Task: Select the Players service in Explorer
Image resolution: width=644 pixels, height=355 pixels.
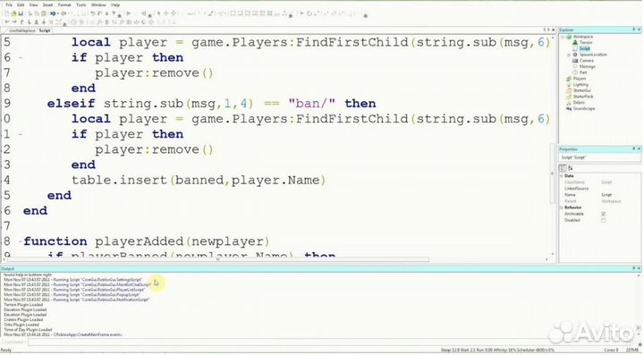Action: click(x=580, y=79)
